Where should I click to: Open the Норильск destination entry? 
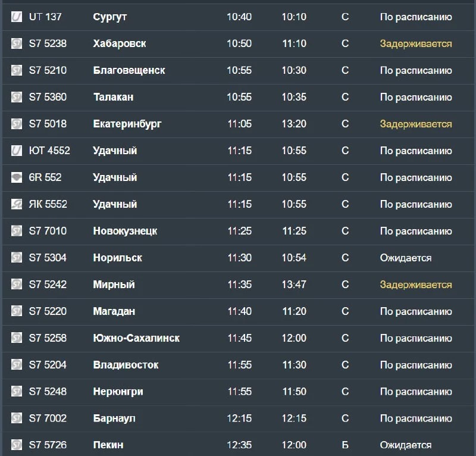[x=117, y=258]
